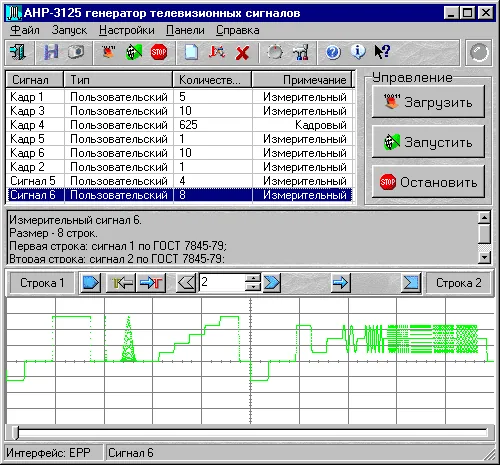
Task: Click the grey previous line arrow icon
Action: pos(186,283)
